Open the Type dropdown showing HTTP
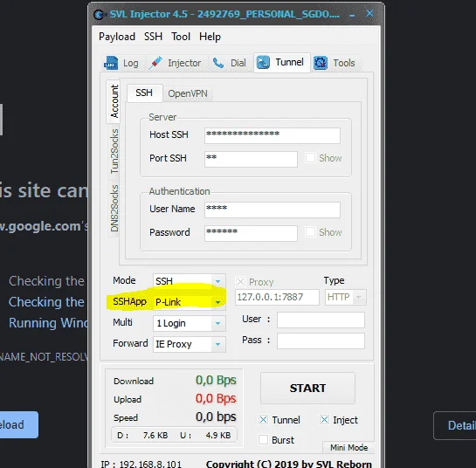476x468 pixels. (346, 297)
